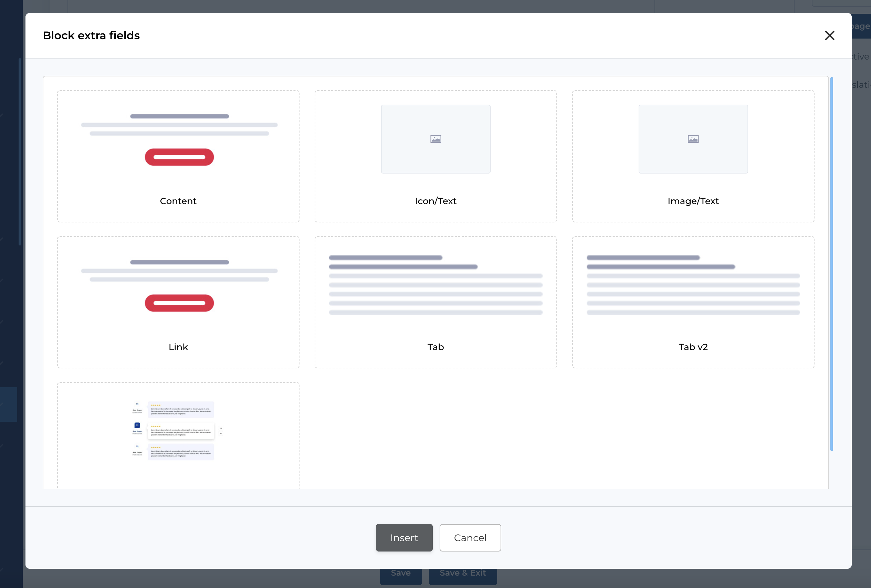Select the Tab block wireframe preview
This screenshot has height=588, width=871.
tap(435, 285)
